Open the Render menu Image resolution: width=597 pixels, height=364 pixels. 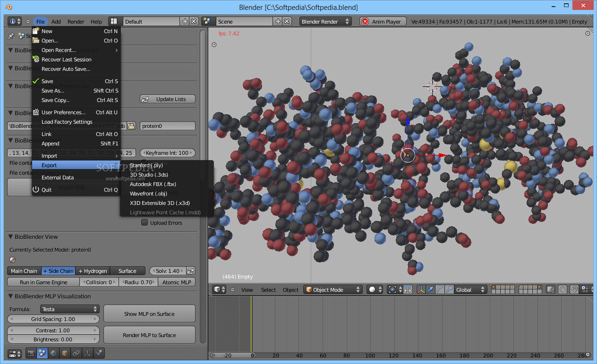tap(76, 22)
